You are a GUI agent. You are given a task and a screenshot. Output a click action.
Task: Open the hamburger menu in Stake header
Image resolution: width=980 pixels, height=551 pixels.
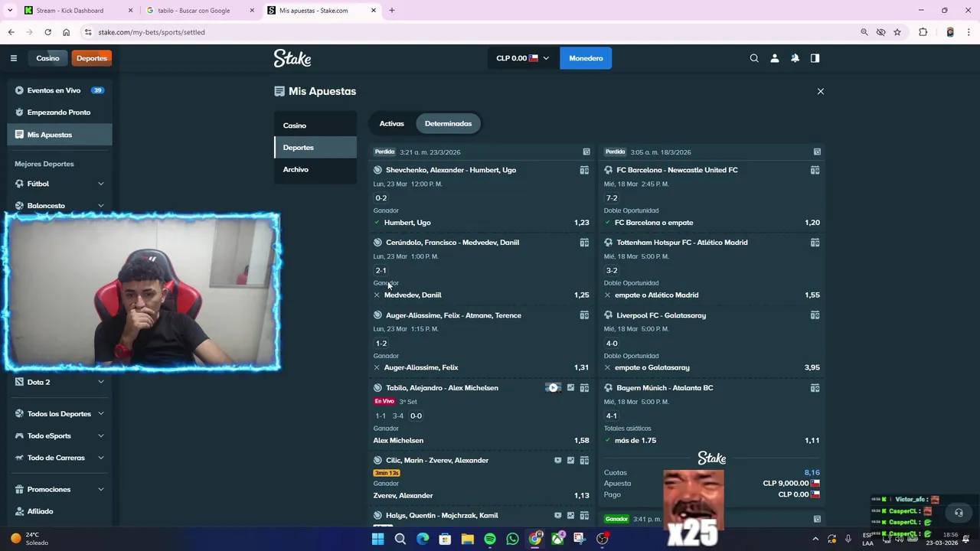pyautogui.click(x=13, y=58)
